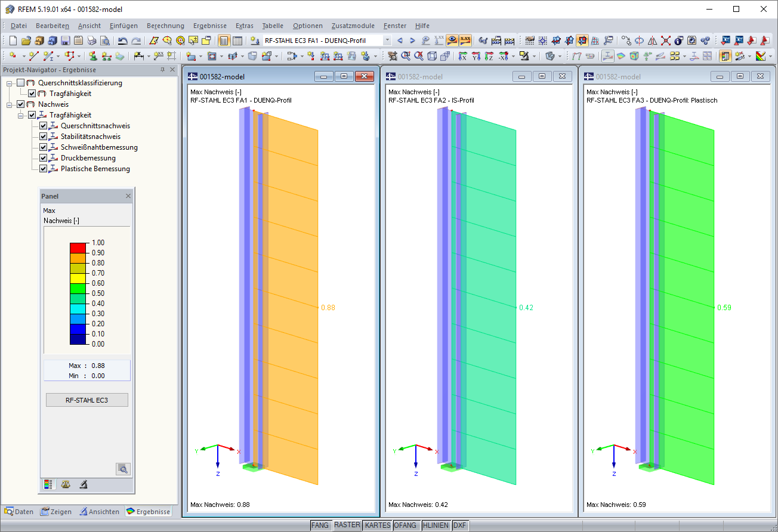Switch to the Ansichten navigator tab
This screenshot has width=778, height=532.
pos(100,512)
